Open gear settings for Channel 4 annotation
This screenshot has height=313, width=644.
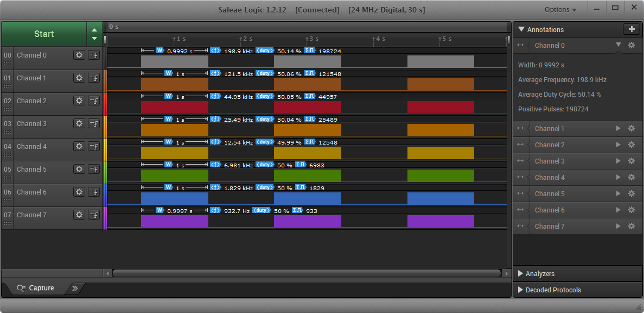click(x=632, y=177)
